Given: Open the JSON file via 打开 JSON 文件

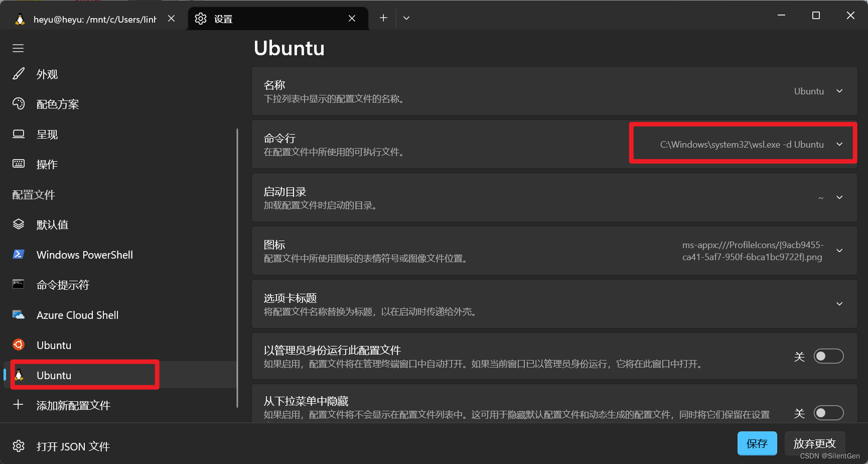Looking at the screenshot, I should point(119,446).
